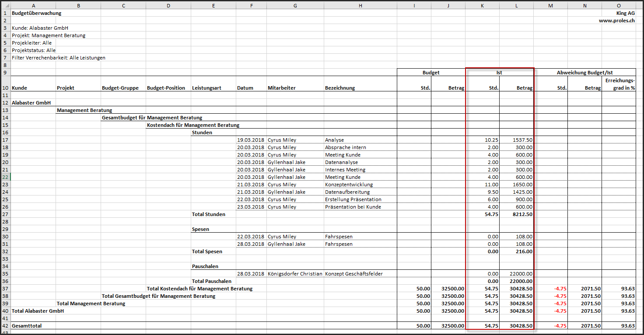
Task: Click the Projekt: Management Beratung cell
Action: click(x=49, y=35)
